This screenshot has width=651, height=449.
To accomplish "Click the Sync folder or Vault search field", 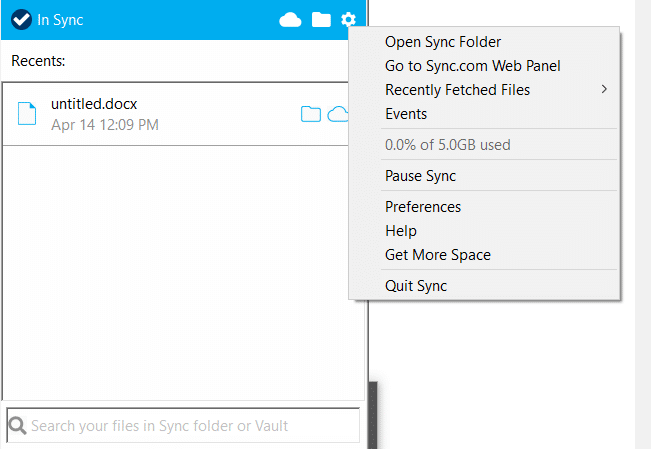I will tap(183, 425).
